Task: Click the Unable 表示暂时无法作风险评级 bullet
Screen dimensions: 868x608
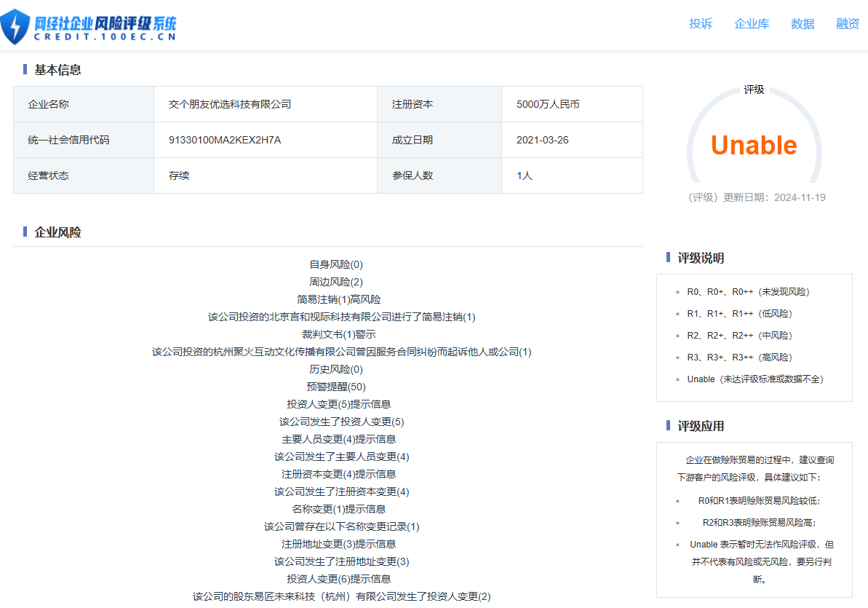Action: (761, 562)
